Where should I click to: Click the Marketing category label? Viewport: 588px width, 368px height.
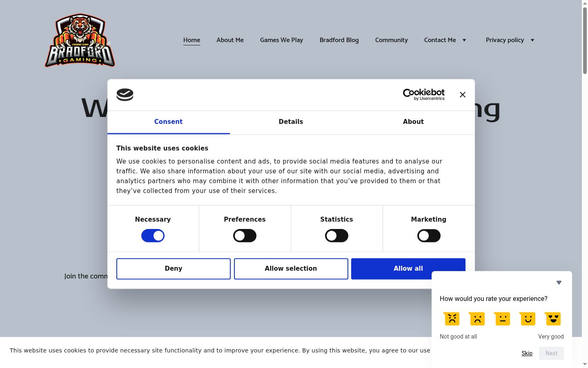click(x=429, y=220)
